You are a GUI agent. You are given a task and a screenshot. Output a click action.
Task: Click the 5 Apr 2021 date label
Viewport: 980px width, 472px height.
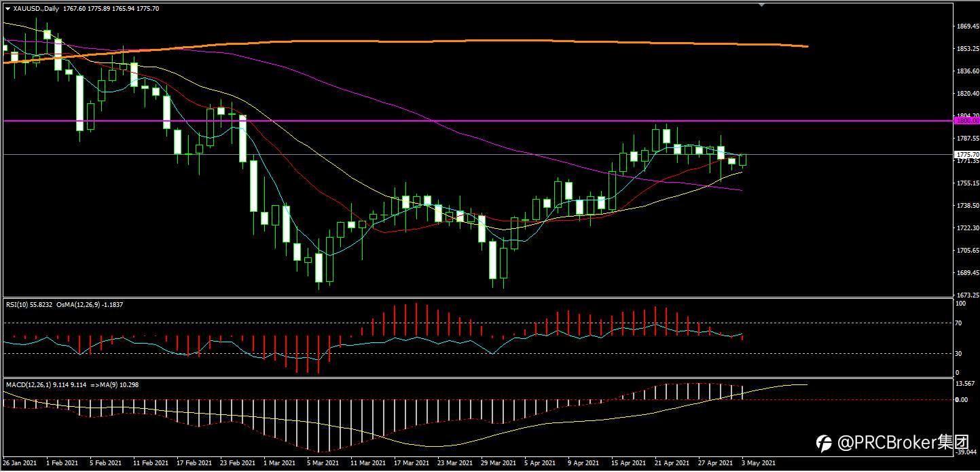[x=539, y=462]
